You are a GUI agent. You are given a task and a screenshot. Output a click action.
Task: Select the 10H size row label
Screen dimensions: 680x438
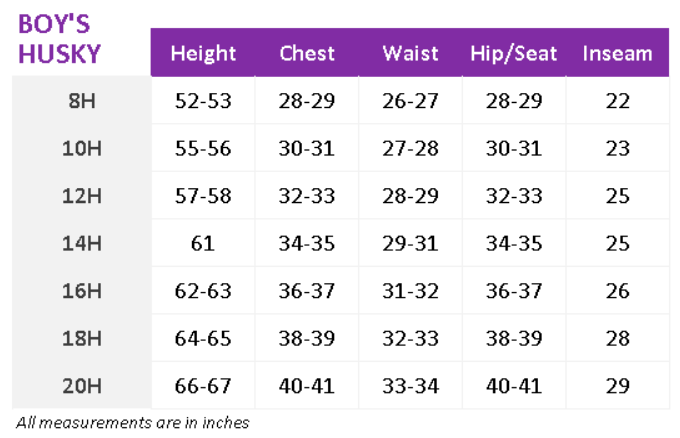pos(82,148)
